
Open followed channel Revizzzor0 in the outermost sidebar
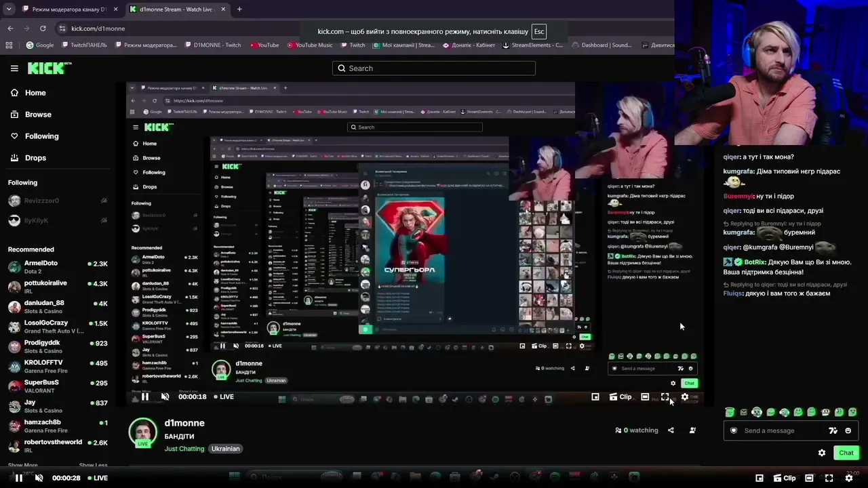(x=58, y=201)
